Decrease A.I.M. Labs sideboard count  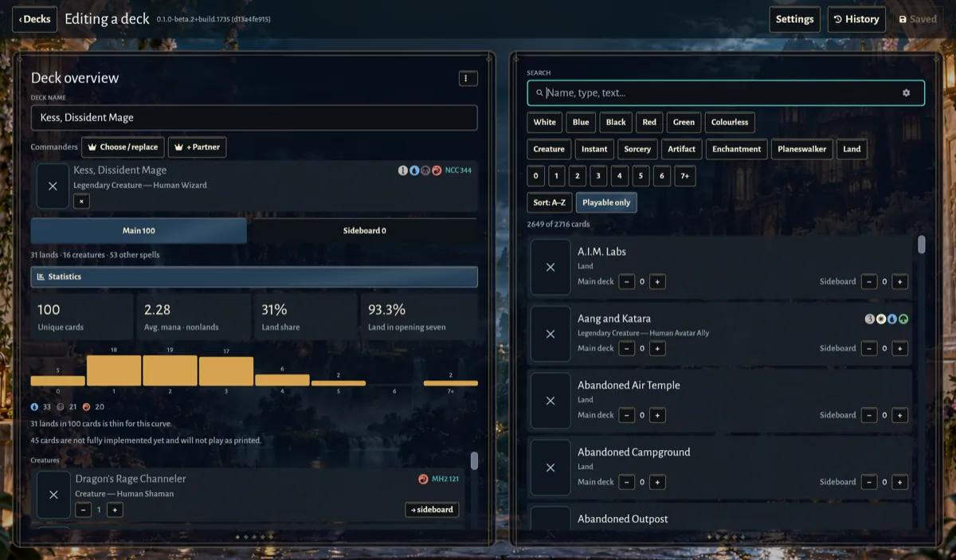point(869,282)
